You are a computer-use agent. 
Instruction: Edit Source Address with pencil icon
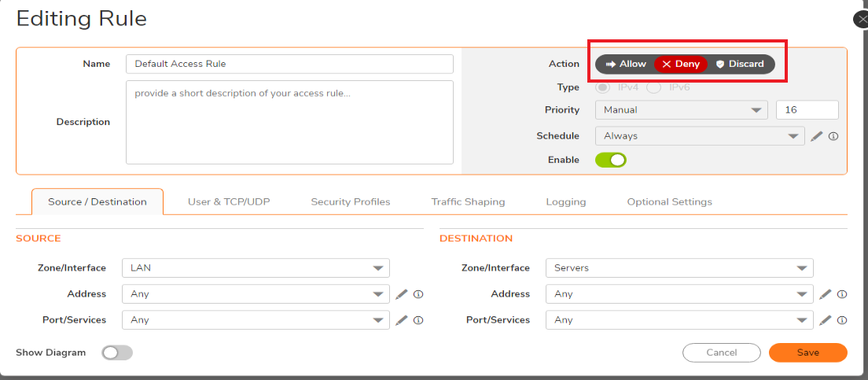pos(402,294)
